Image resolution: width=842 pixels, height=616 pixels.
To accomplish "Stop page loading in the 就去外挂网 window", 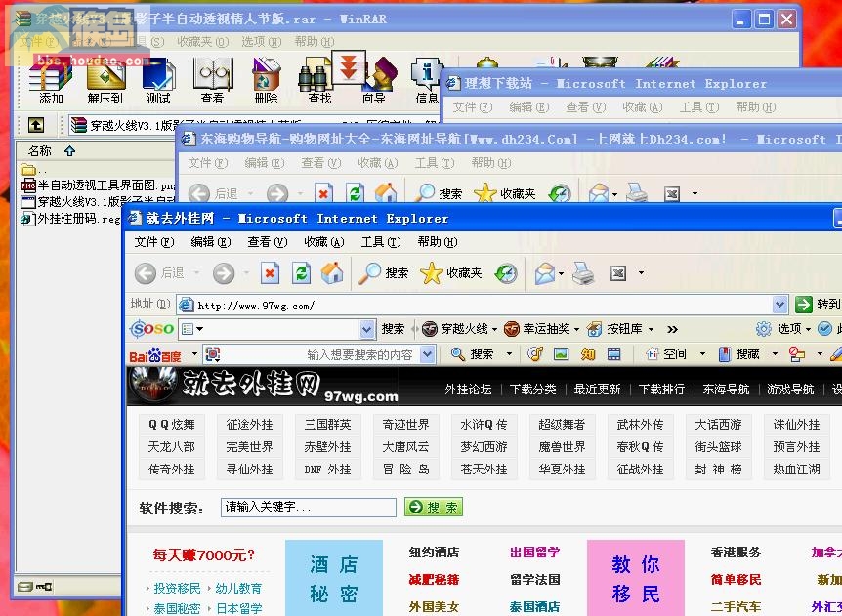I will (270, 273).
